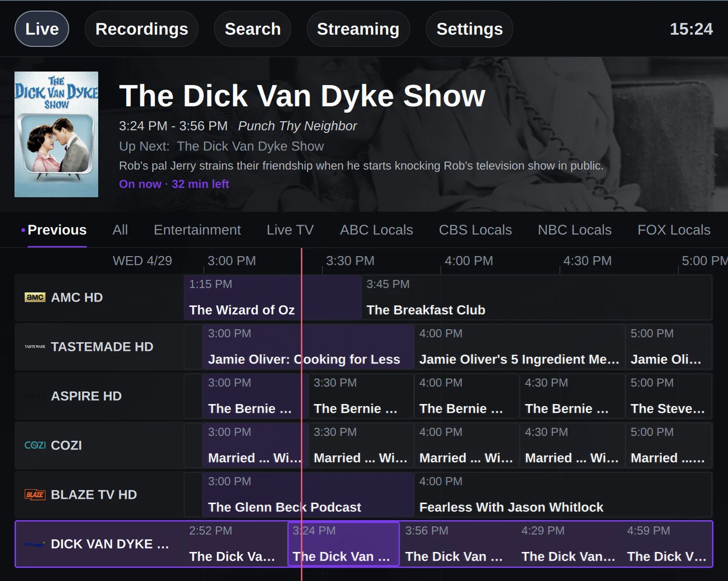
Task: Click the Tastemade channel logo icon
Action: tap(35, 347)
